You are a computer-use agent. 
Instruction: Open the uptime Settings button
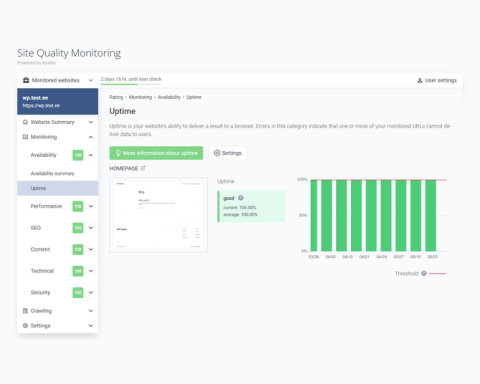pos(228,153)
